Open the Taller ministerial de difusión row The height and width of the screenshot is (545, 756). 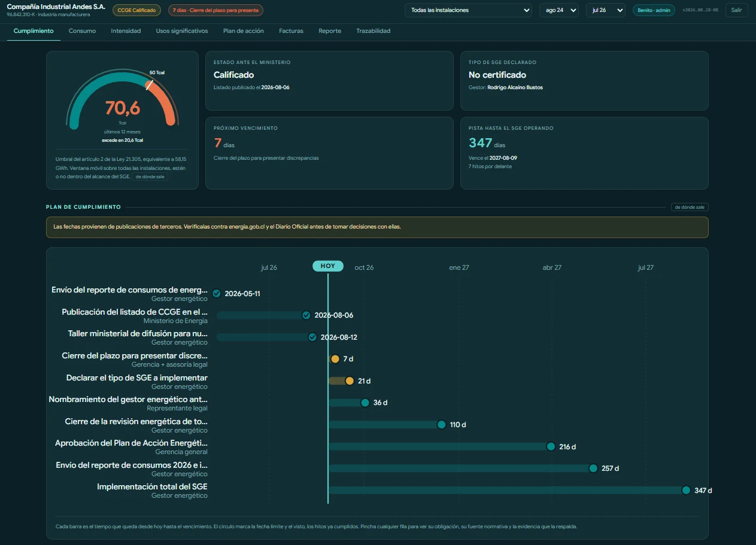[x=138, y=337]
